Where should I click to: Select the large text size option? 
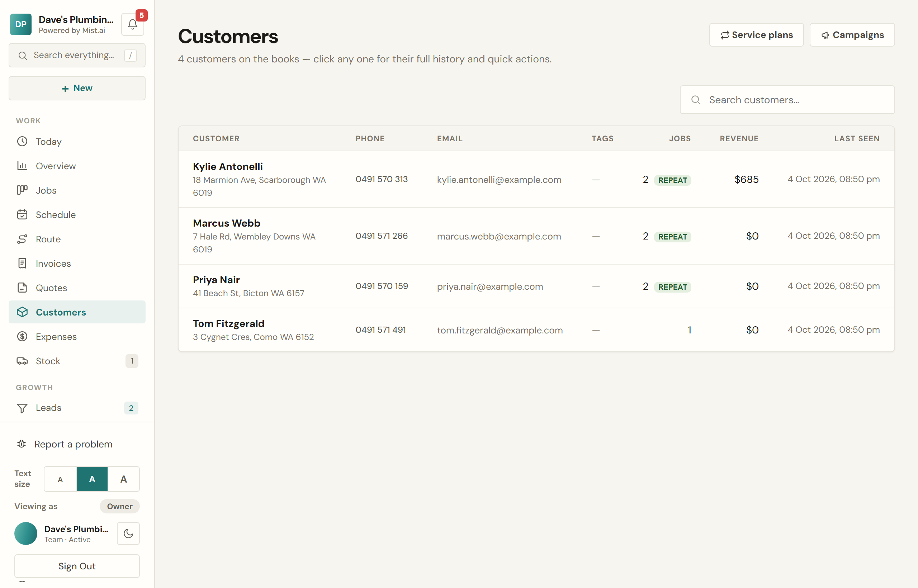(124, 479)
